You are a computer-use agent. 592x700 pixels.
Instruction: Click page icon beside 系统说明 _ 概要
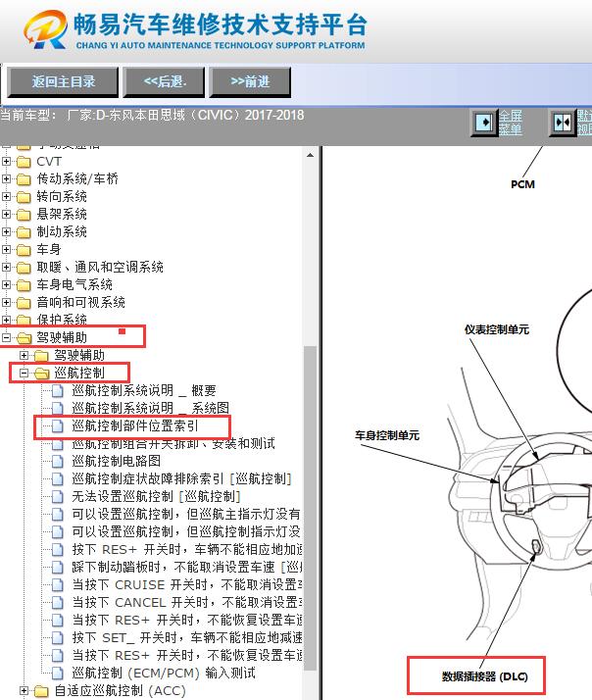point(58,390)
